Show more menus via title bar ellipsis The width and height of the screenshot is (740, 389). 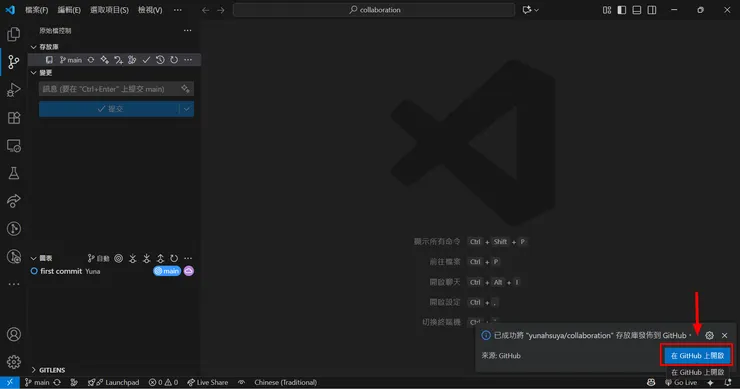click(177, 10)
